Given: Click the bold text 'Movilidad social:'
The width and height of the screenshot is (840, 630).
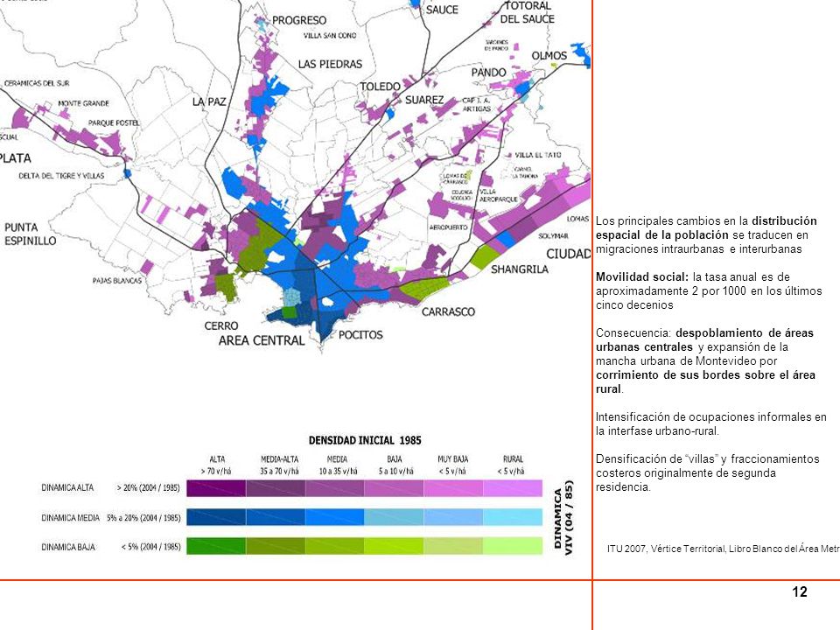Looking at the screenshot, I should [642, 277].
